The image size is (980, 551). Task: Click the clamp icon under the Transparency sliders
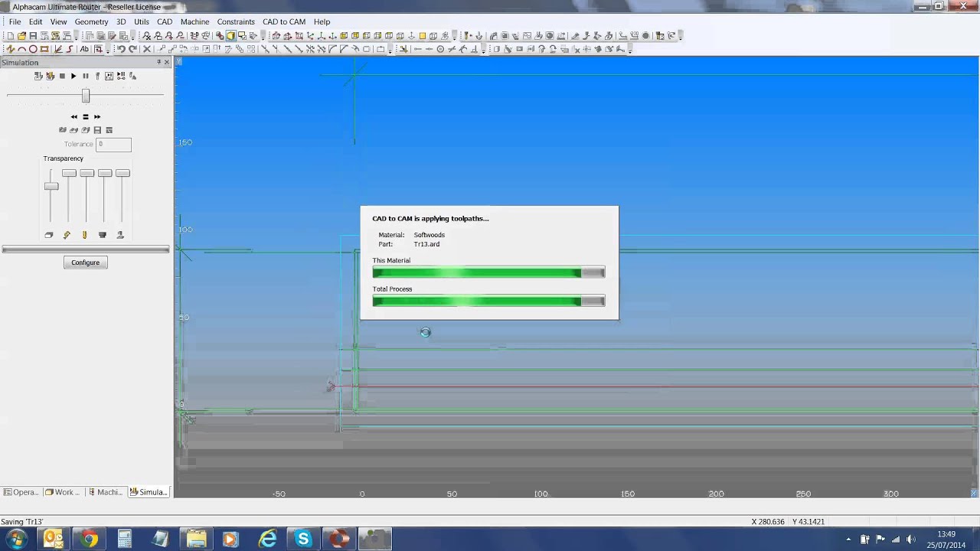click(x=103, y=235)
